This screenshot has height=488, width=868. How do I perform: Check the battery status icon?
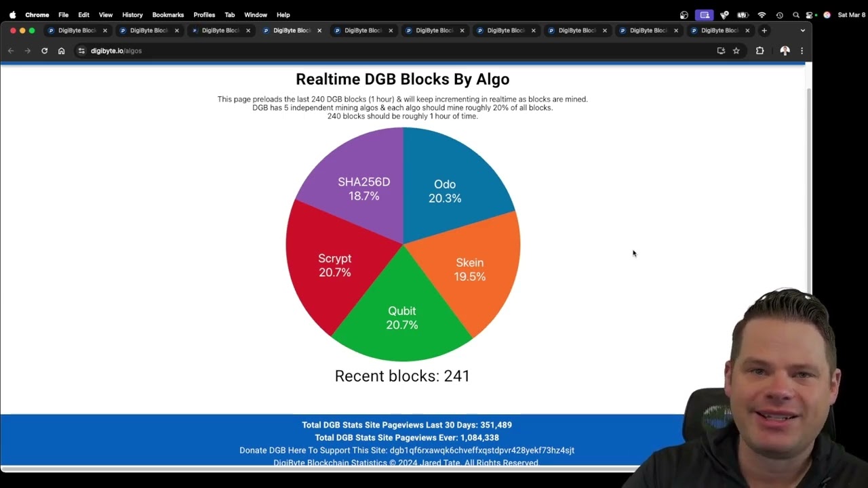pos(743,15)
